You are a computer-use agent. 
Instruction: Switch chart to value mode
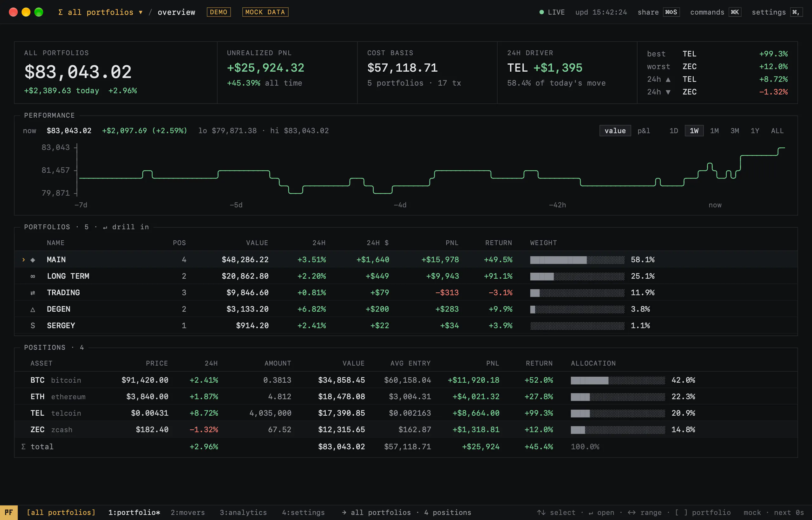[615, 131]
